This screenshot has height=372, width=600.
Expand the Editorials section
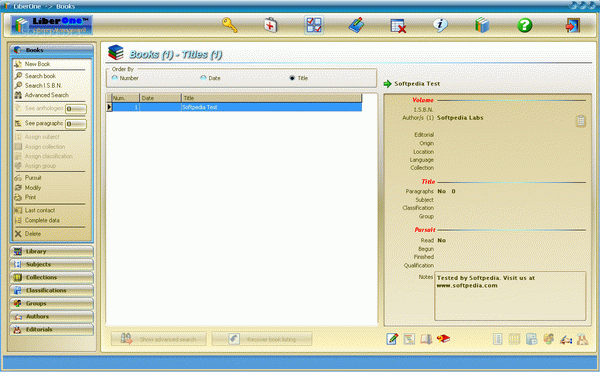(52, 330)
